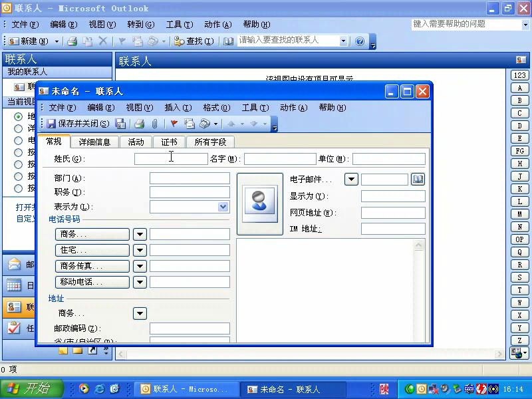Select the fourth radio button in current view list
Screen dimensions: 532x399
(19, 153)
